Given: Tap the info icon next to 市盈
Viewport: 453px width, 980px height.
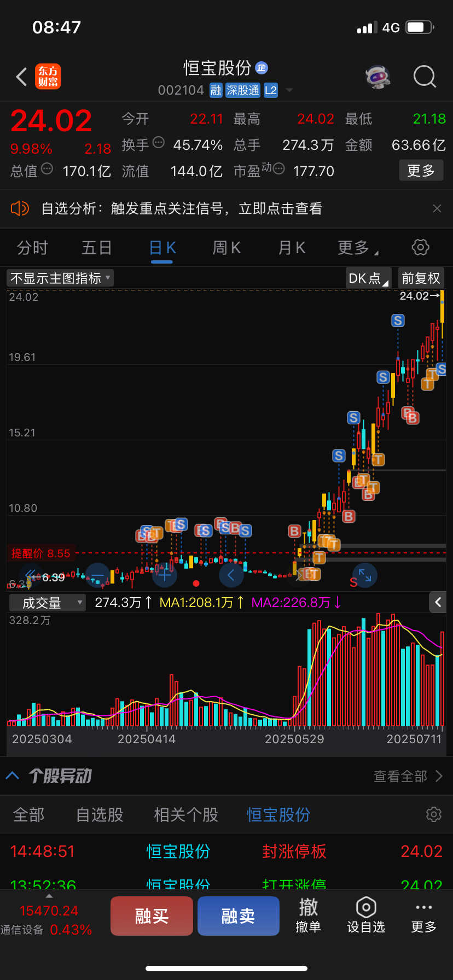Looking at the screenshot, I should point(279,169).
